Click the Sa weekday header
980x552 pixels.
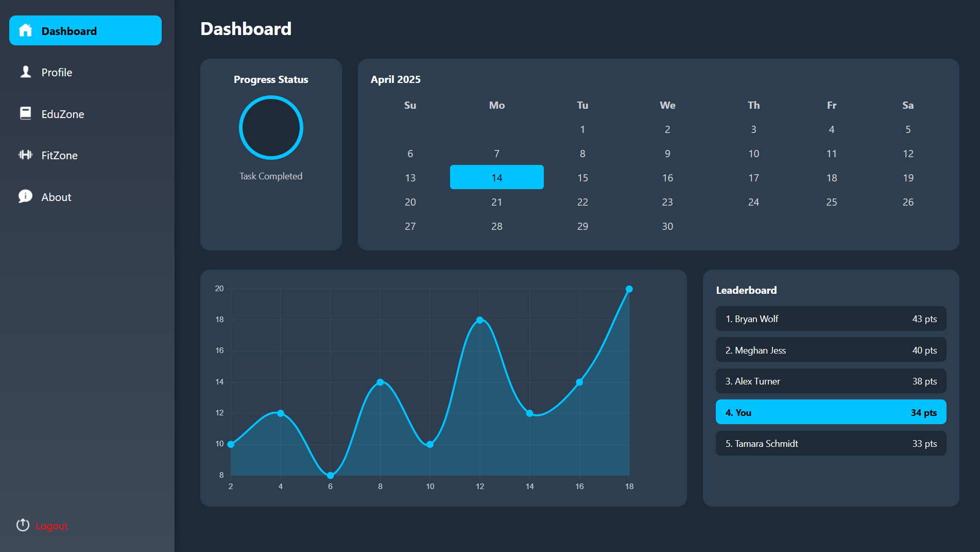(x=908, y=105)
